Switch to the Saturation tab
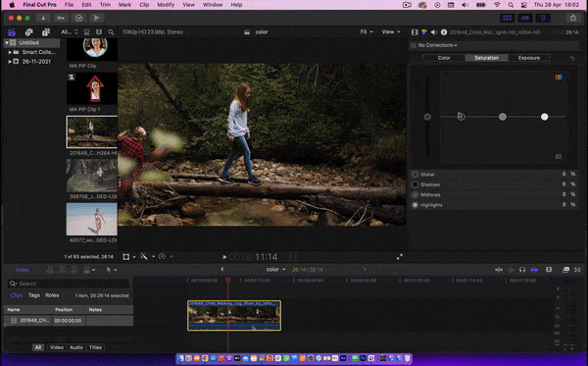 click(486, 58)
